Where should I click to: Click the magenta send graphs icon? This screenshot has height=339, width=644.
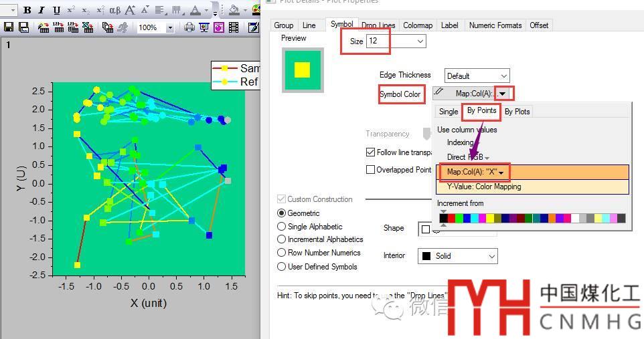point(219,27)
